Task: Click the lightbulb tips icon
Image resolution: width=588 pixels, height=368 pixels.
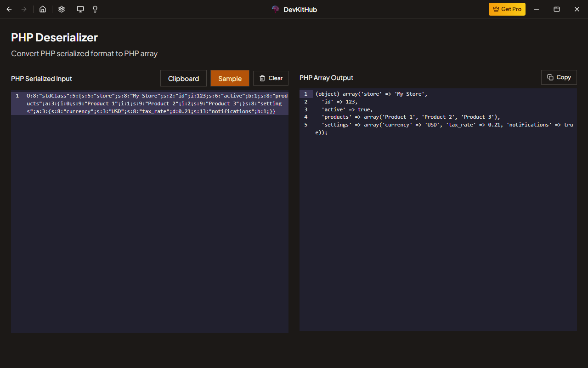Action: (95, 9)
